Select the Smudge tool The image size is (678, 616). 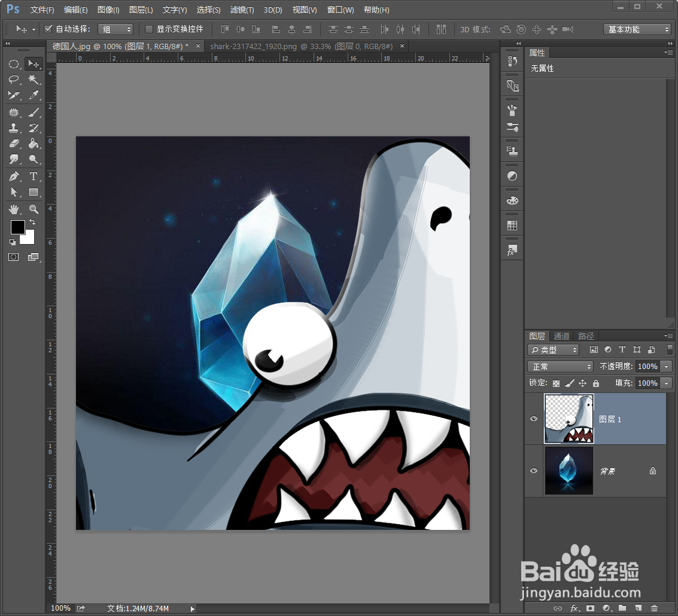point(14,159)
